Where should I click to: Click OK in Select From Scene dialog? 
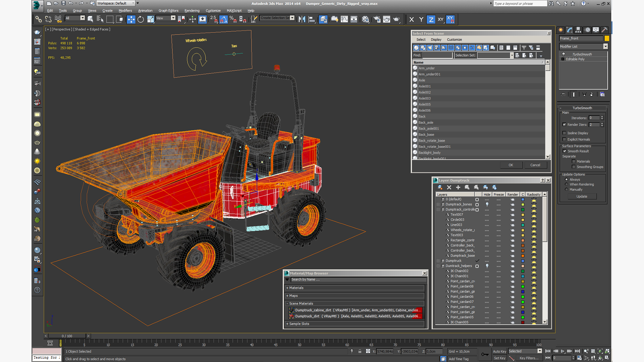click(x=511, y=165)
